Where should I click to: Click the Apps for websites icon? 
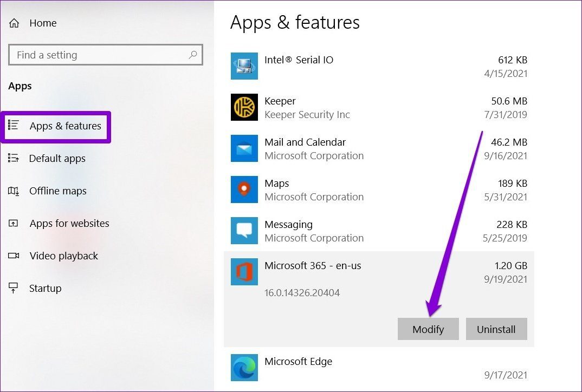[14, 223]
